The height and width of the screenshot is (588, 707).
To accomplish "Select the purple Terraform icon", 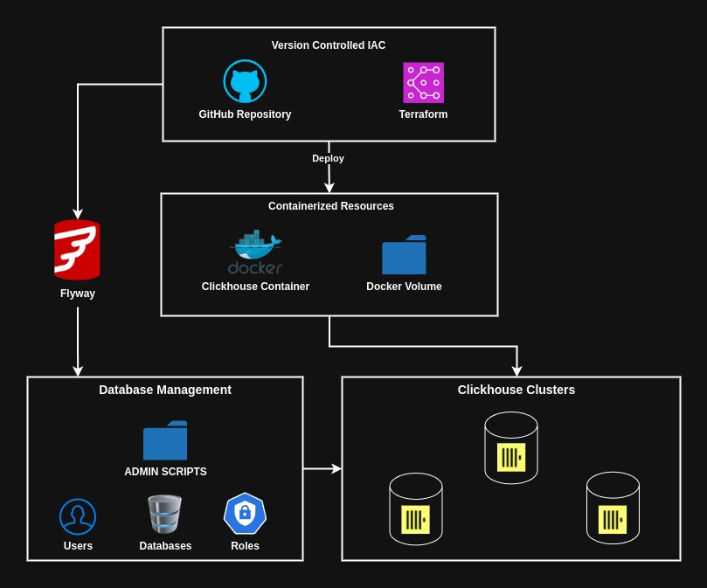I will click(423, 83).
